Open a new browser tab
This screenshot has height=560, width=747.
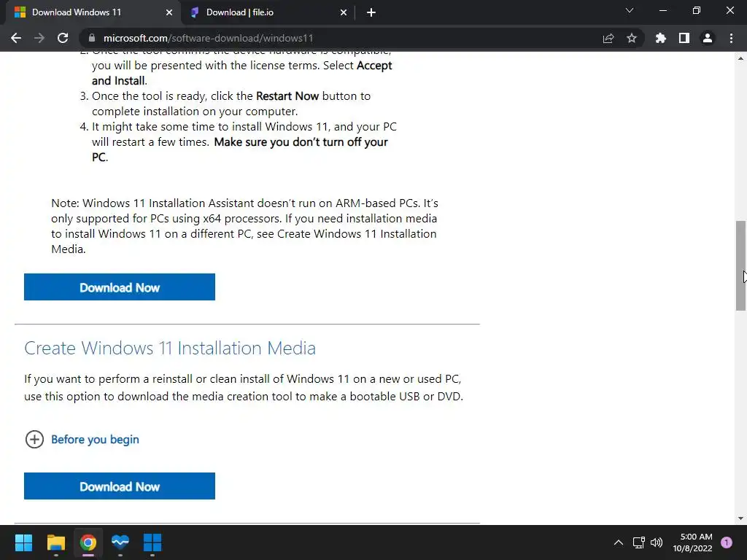[x=371, y=12]
